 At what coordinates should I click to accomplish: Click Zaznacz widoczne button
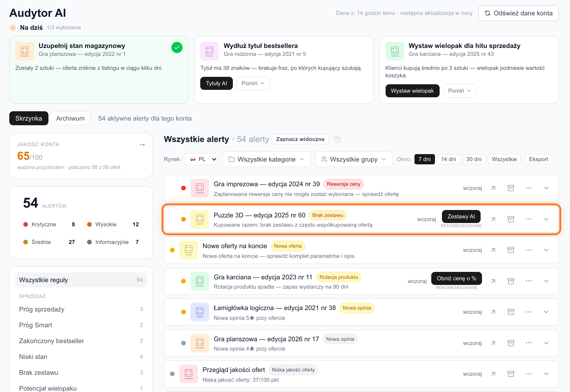300,139
